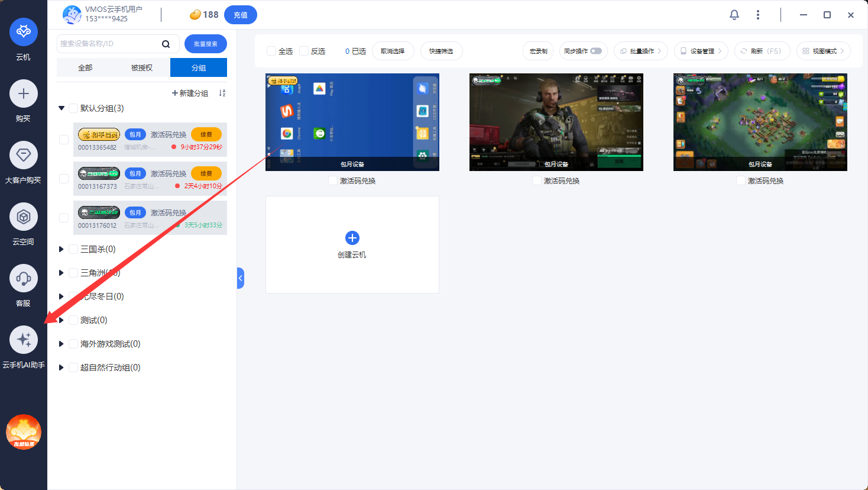This screenshot has height=490, width=868.
Task: Check the 三国杀(0) group checkbox
Action: [x=73, y=249]
